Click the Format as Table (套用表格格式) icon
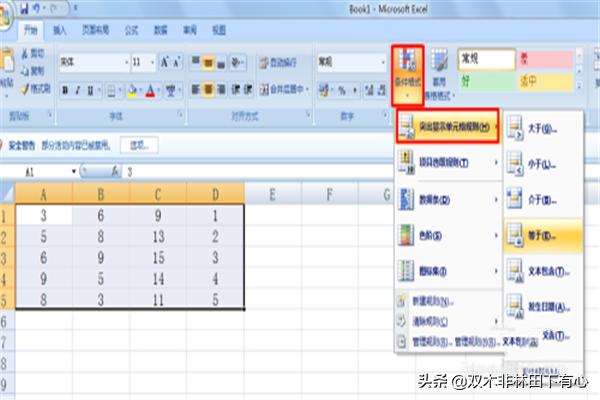 [438, 77]
